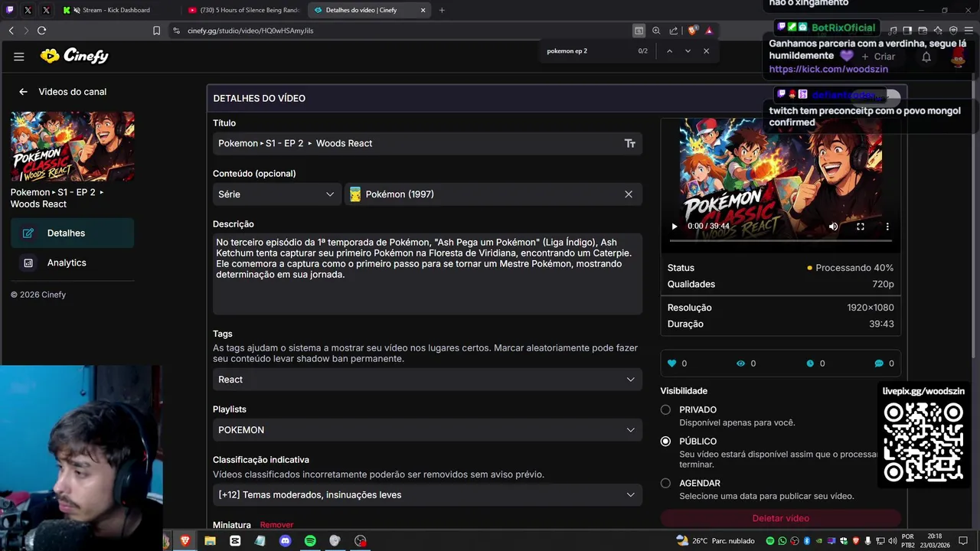Open the Analytics sidebar section

point(72,262)
